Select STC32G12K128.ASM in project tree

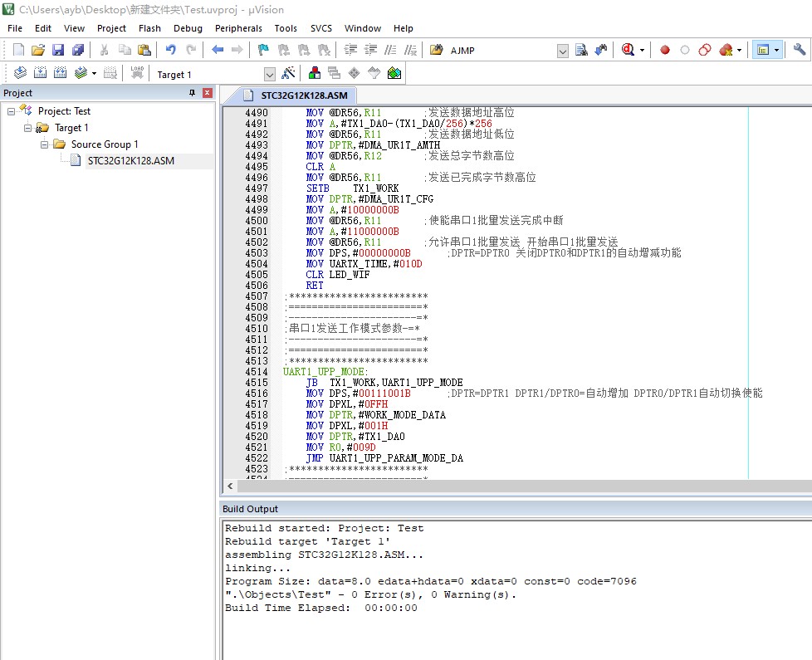click(x=130, y=161)
